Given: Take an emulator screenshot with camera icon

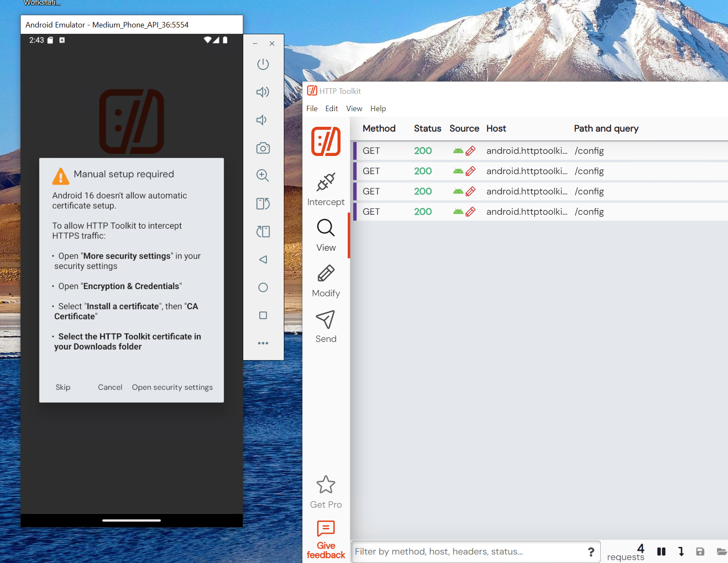Looking at the screenshot, I should 263,148.
